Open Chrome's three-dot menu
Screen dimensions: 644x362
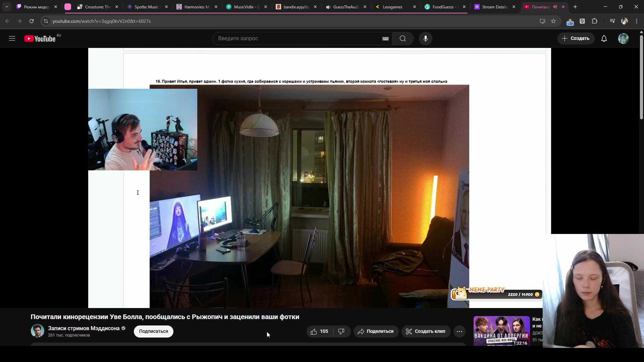click(637, 21)
